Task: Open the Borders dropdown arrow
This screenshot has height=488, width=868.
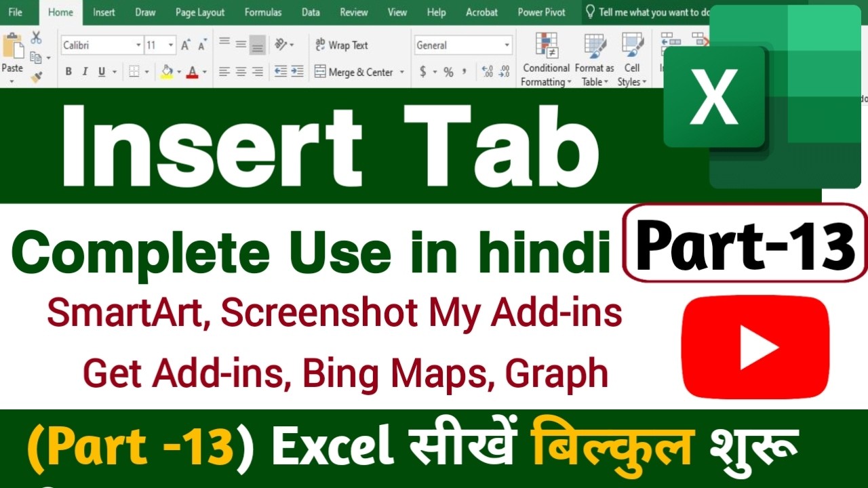Action: pos(147,72)
